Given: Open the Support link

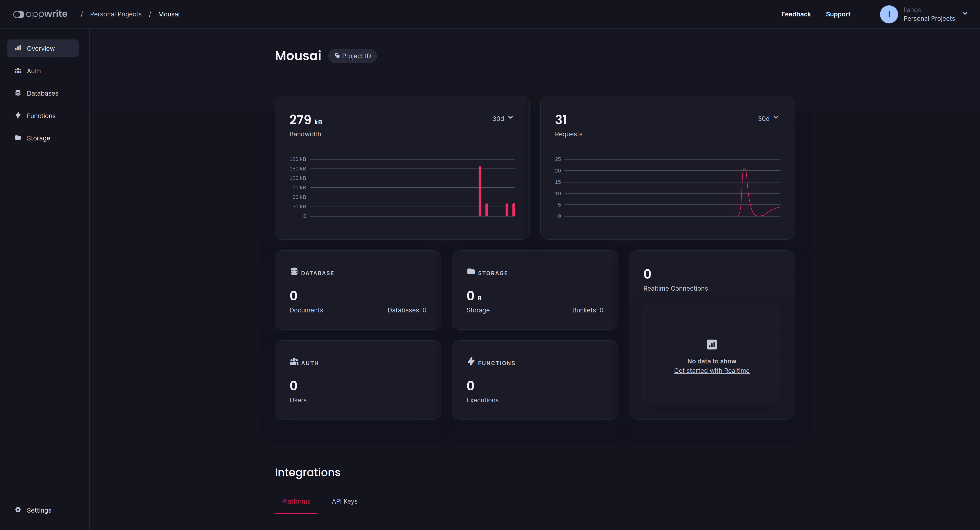Looking at the screenshot, I should point(838,14).
